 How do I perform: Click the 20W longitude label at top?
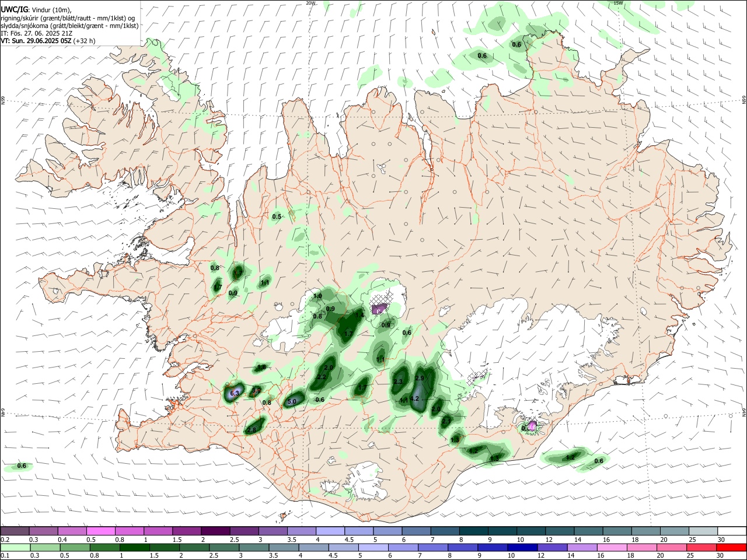click(311, 3)
